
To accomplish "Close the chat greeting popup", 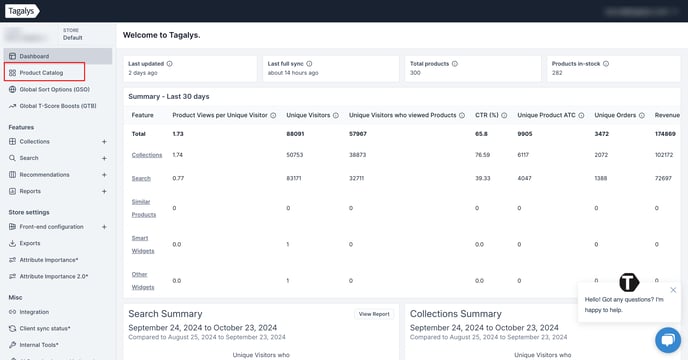I will pos(673,290).
